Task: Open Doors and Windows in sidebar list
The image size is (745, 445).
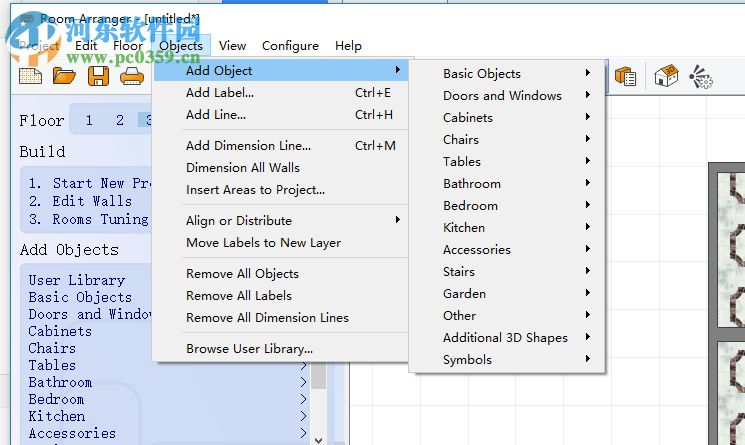Action: pyautogui.click(x=90, y=314)
